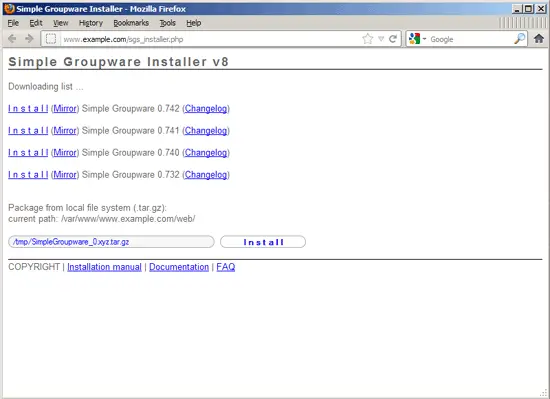Open the Edit menu

click(36, 23)
